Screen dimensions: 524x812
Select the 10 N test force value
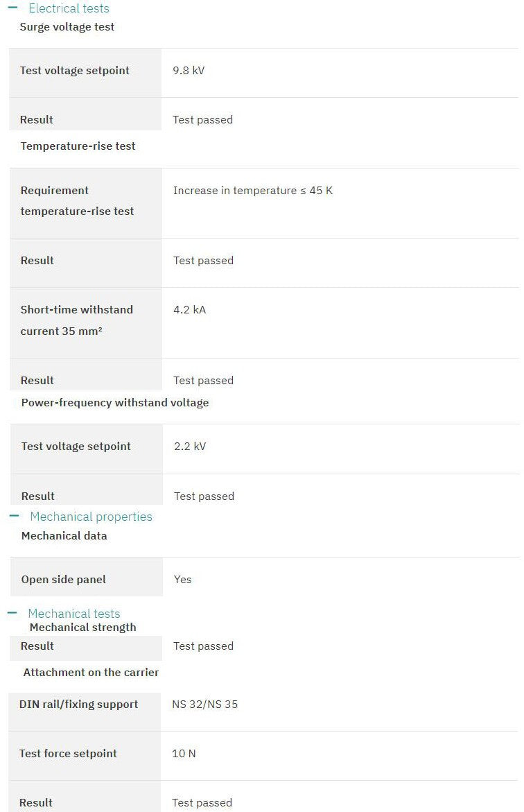point(184,753)
